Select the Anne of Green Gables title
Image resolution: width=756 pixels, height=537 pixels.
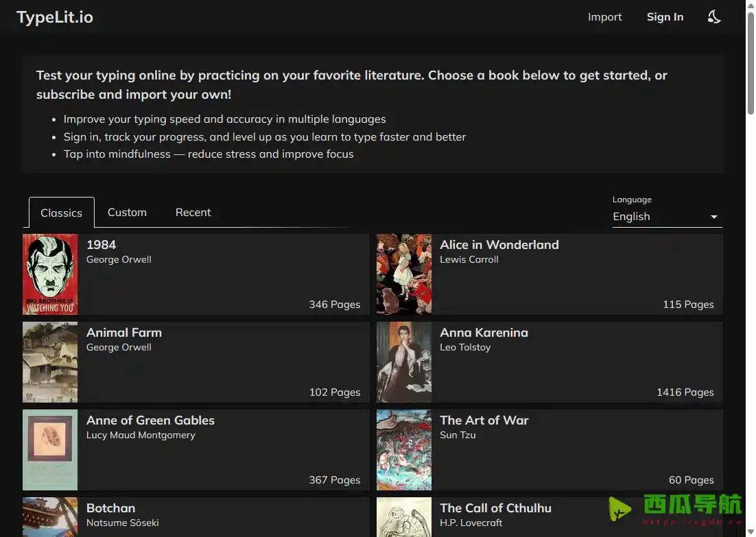(x=150, y=420)
